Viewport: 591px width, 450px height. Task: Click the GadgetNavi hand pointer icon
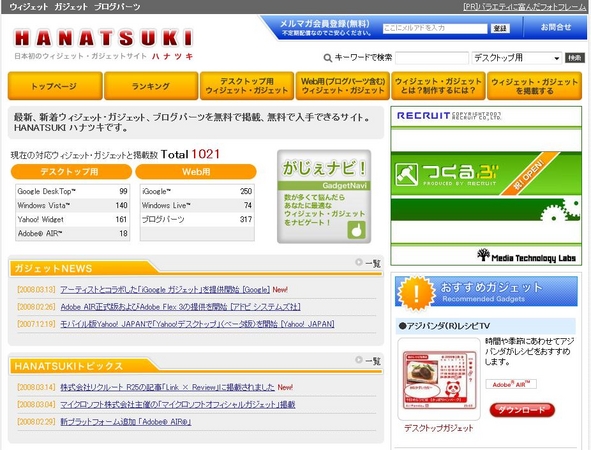[x=356, y=229]
